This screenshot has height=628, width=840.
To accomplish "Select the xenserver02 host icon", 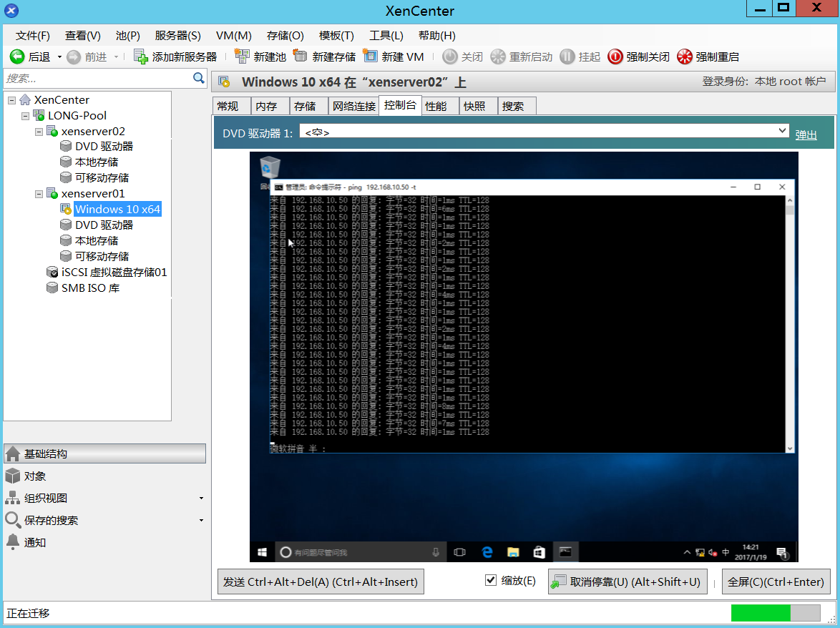I will click(52, 131).
